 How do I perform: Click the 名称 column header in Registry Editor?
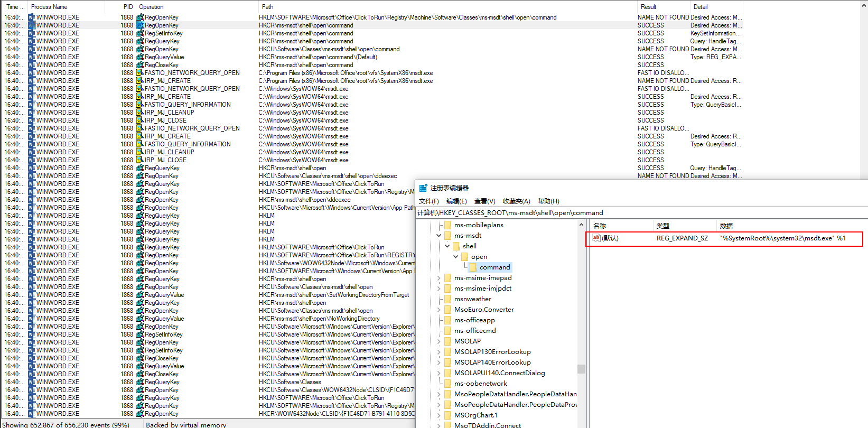click(621, 226)
